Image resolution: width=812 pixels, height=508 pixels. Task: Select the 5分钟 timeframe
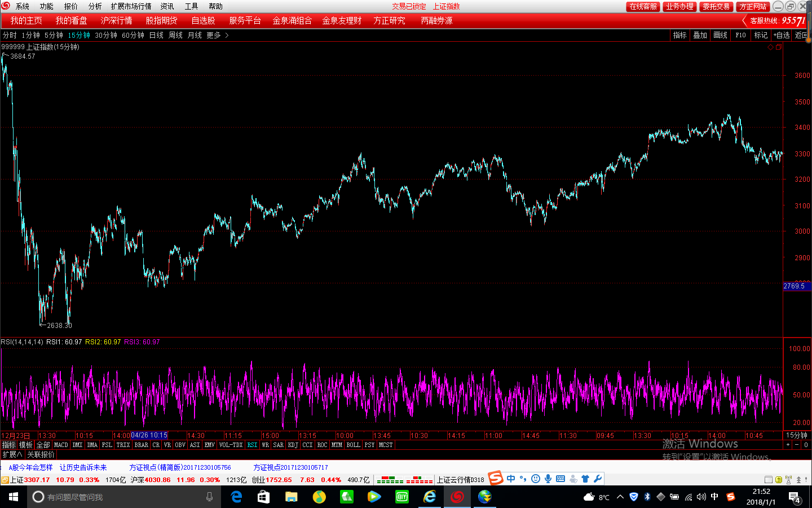point(54,35)
